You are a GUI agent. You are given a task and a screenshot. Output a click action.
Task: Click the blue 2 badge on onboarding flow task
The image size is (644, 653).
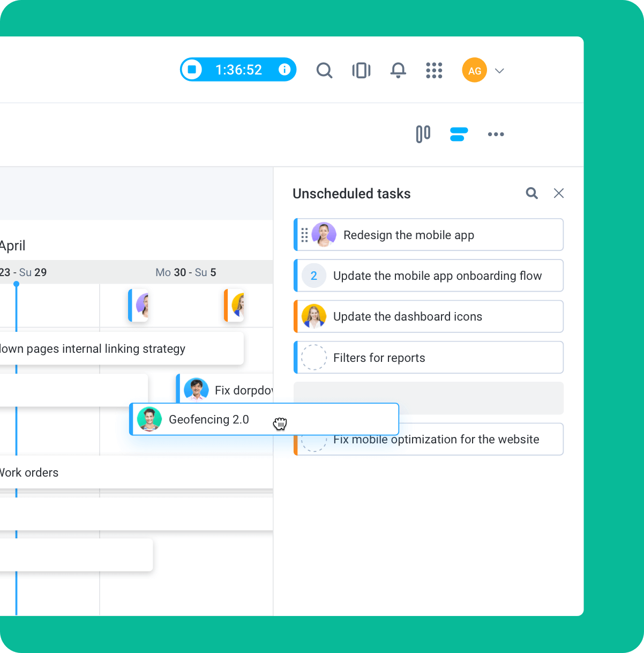pyautogui.click(x=314, y=276)
